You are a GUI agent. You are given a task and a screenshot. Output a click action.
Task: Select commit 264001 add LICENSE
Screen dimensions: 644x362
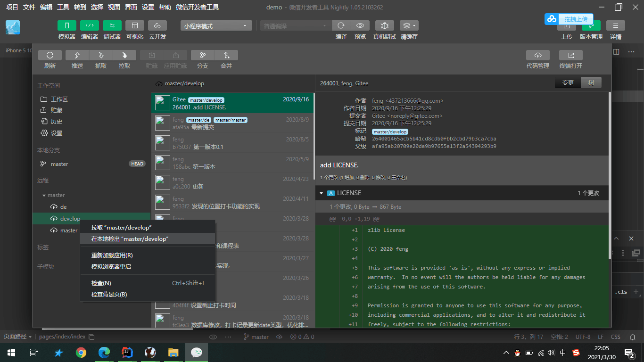click(x=233, y=103)
